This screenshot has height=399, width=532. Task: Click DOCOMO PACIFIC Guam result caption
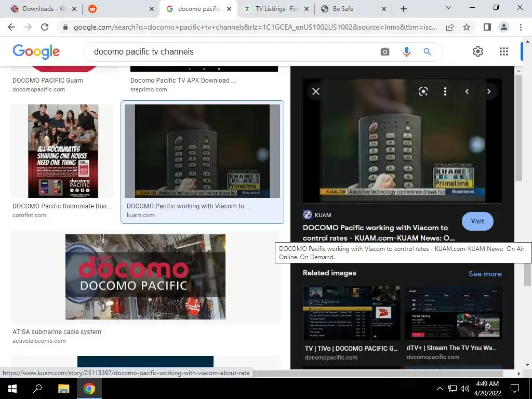[47, 81]
